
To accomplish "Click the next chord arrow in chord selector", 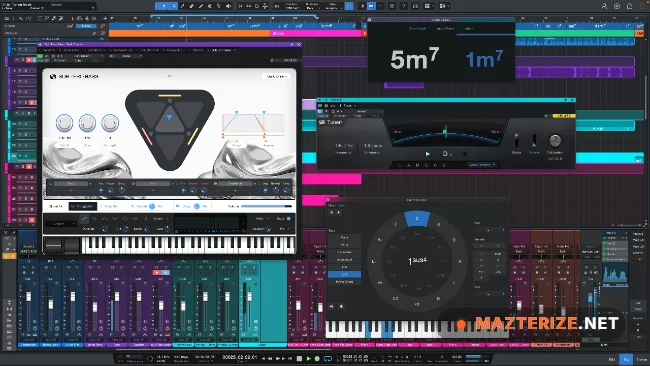I will tap(339, 212).
